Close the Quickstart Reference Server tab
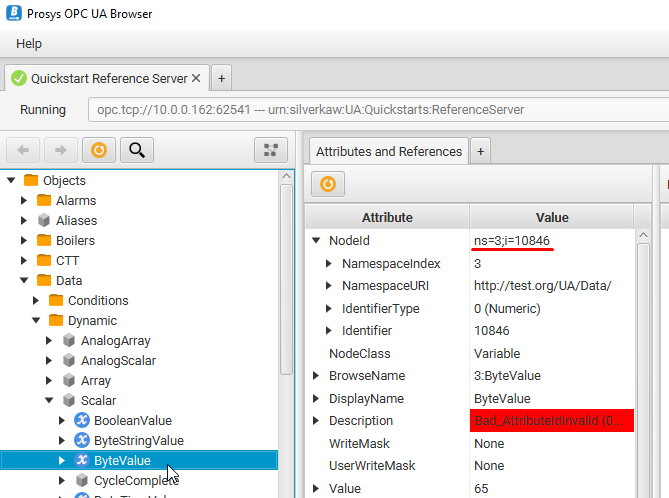The image size is (669, 498). click(196, 78)
